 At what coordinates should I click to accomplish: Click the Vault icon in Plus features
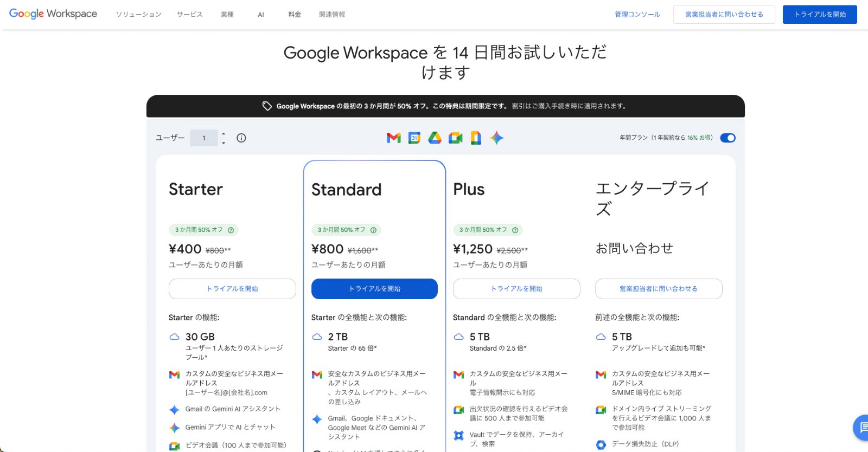tap(458, 435)
